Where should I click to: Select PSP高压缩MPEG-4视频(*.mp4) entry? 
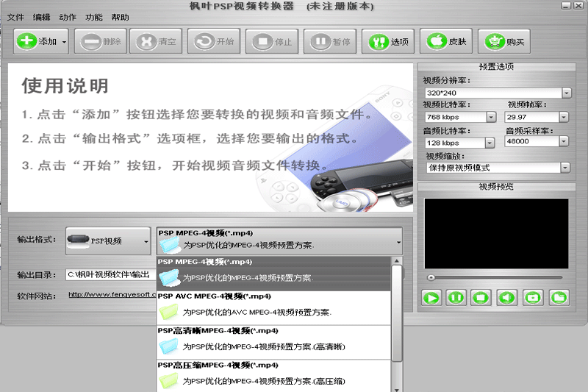coord(273,377)
